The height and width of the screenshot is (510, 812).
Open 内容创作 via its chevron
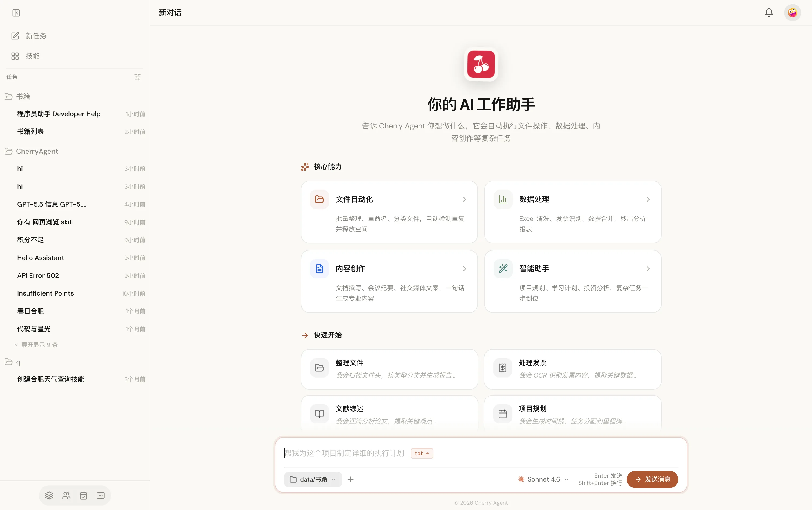point(464,268)
